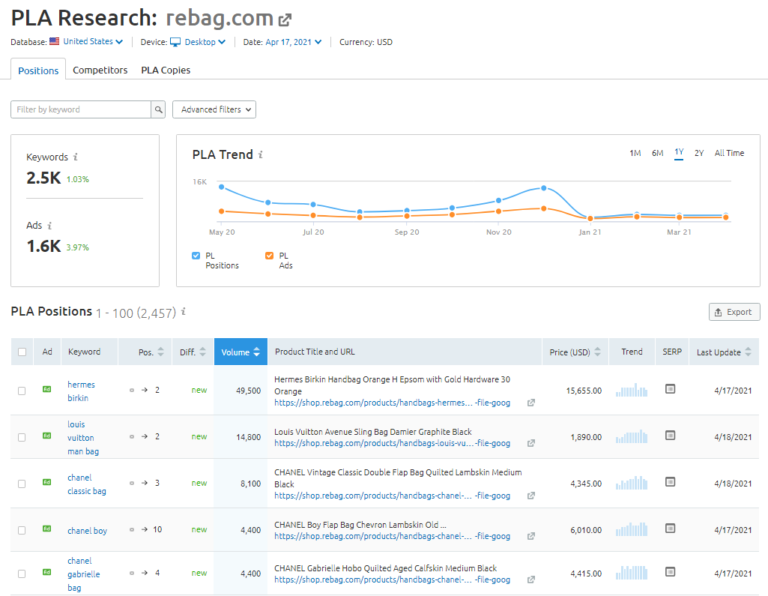Toggle the PL Ads legend checkbox
The image size is (768, 596).
[269, 256]
